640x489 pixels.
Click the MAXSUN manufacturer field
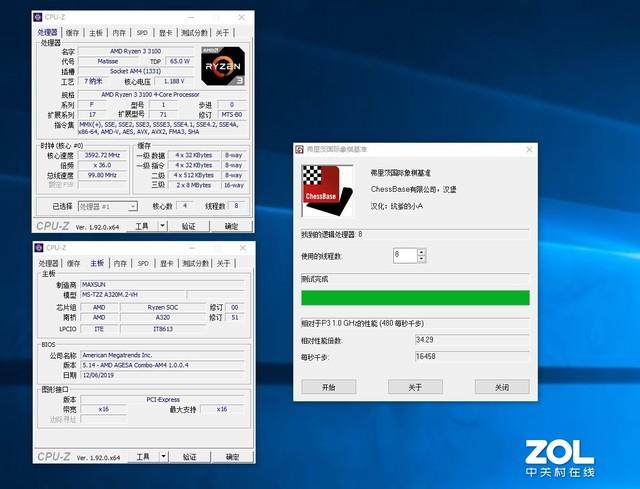pyautogui.click(x=162, y=285)
